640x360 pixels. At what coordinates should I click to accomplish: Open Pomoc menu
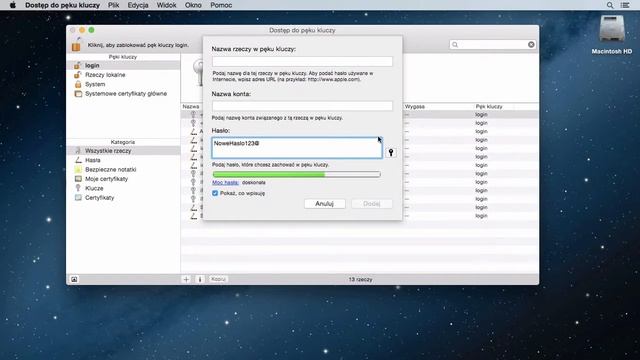click(221, 5)
